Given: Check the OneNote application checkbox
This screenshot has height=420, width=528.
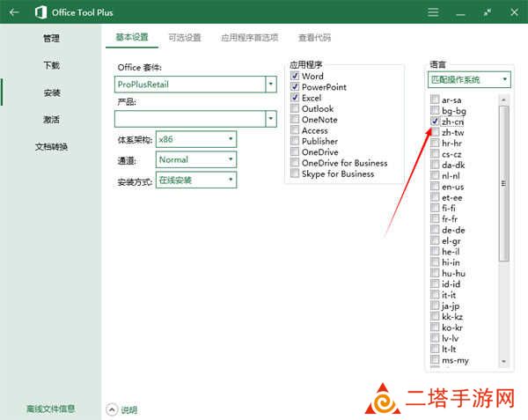Looking at the screenshot, I should coord(295,119).
